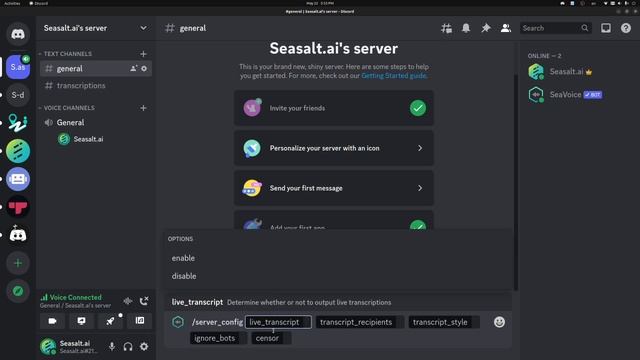
Task: Open the purple robot server icon
Action: coord(18,179)
